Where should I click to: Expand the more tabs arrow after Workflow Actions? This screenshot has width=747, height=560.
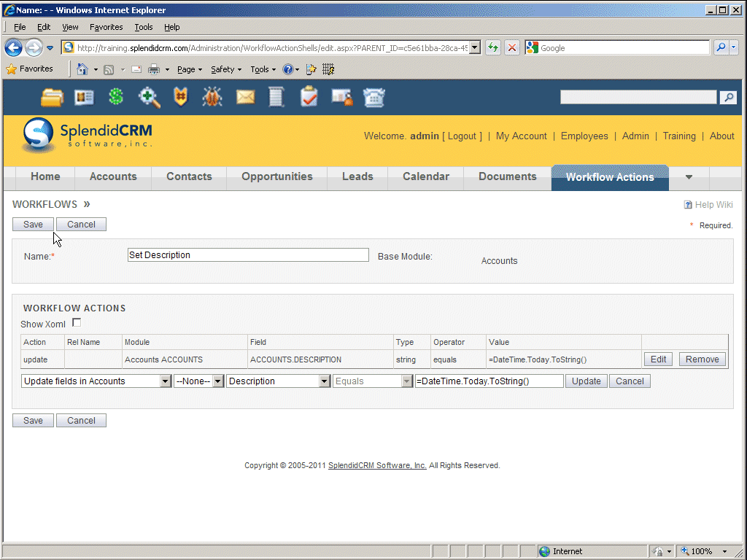click(689, 177)
